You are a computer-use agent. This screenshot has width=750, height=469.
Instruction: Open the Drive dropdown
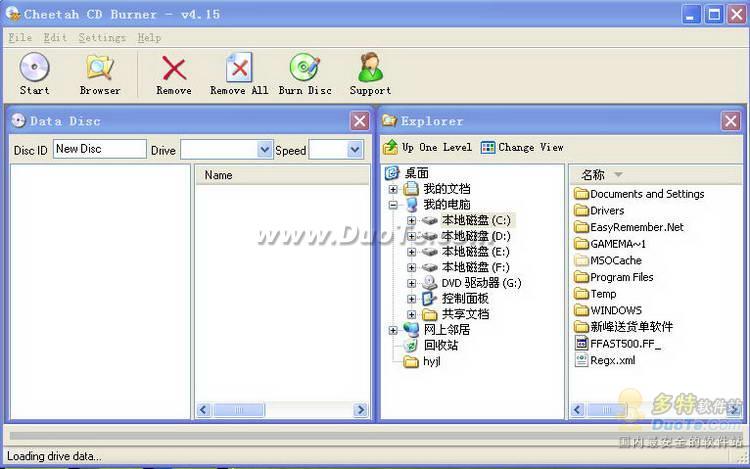point(264,150)
